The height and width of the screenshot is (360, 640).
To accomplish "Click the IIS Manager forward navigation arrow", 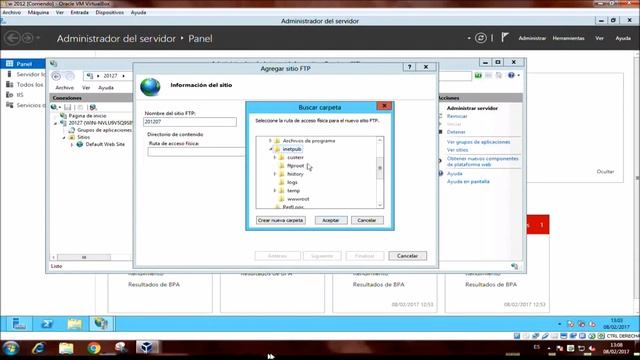I will (x=70, y=76).
